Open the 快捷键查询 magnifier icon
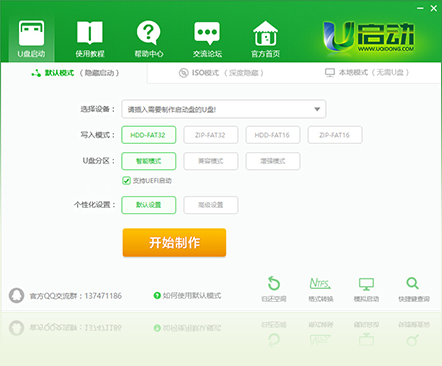 click(413, 283)
